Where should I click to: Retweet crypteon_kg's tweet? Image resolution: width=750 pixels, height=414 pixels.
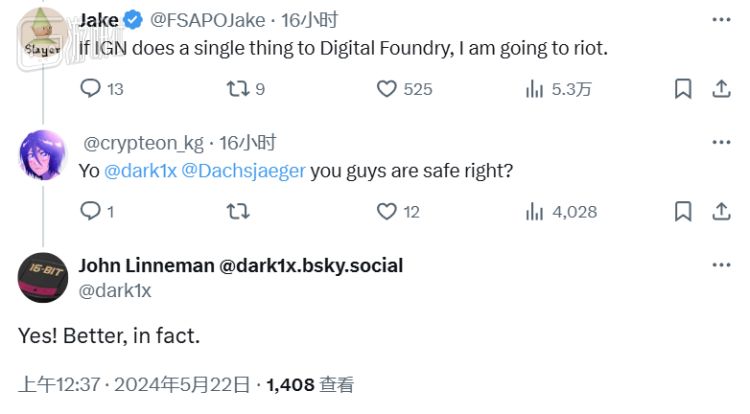pos(236,211)
